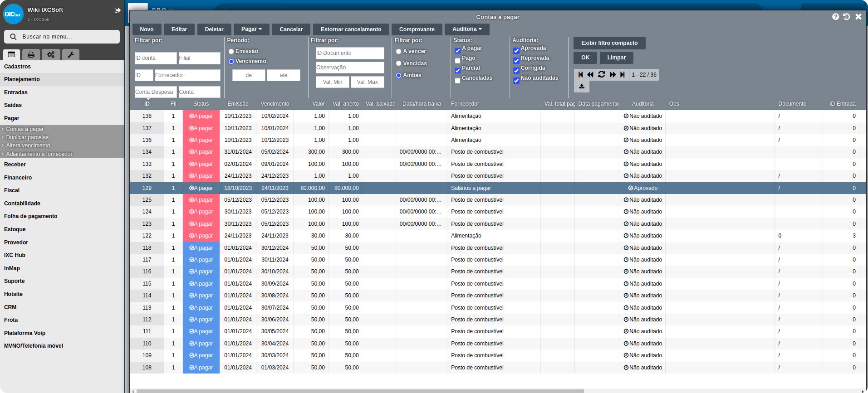Click the Novo button
The height and width of the screenshot is (393, 868).
coord(147,29)
